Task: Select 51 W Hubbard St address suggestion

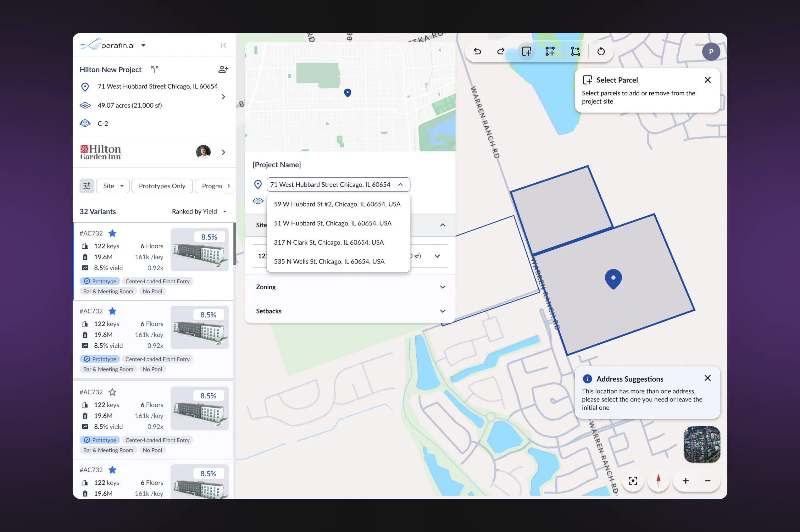Action: pos(332,223)
